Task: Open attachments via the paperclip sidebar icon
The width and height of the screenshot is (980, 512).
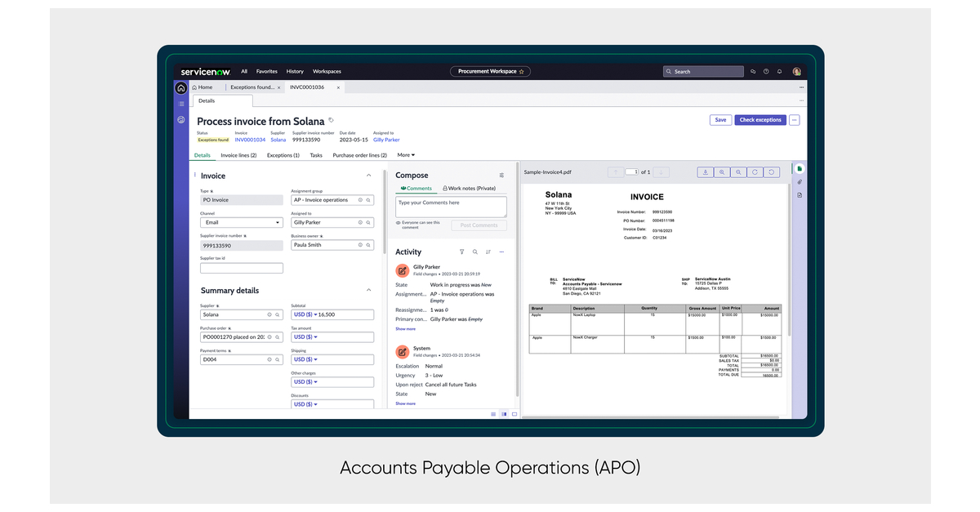Action: [799, 181]
